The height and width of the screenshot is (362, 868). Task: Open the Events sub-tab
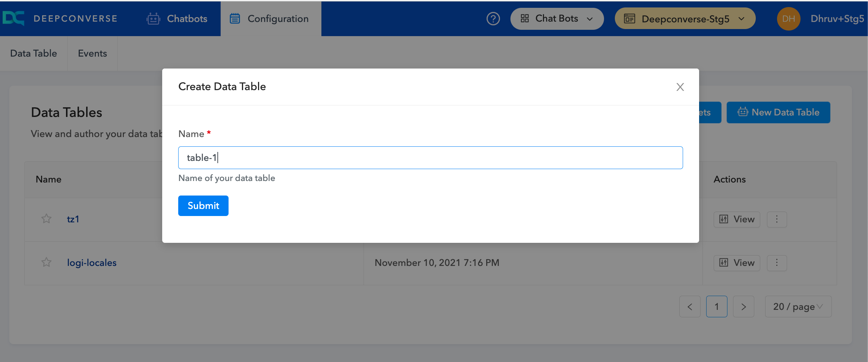pyautogui.click(x=92, y=53)
